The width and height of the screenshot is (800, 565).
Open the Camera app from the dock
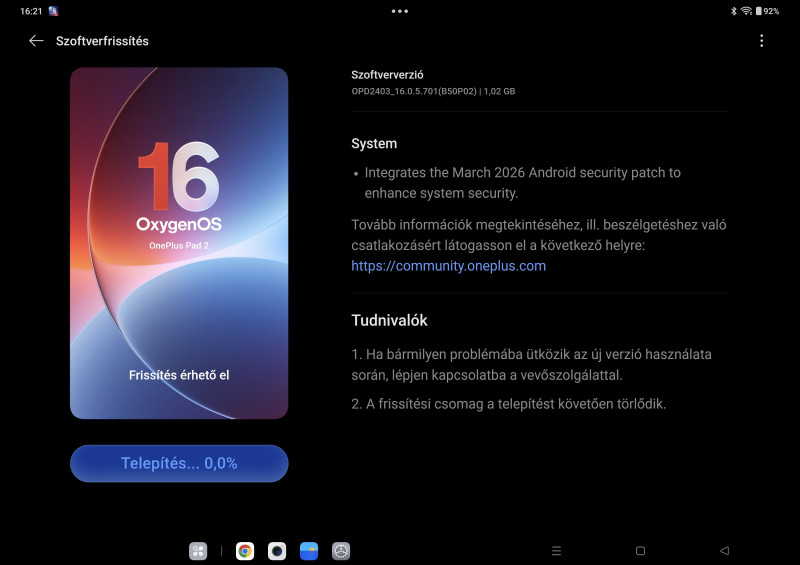pyautogui.click(x=277, y=551)
